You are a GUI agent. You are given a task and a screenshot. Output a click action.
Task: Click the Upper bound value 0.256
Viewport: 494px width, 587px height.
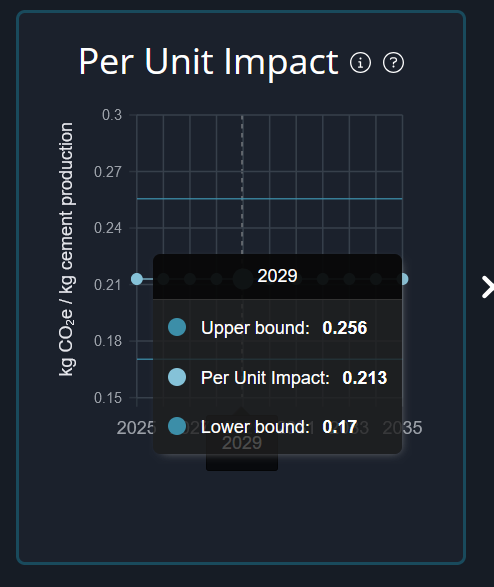point(345,328)
